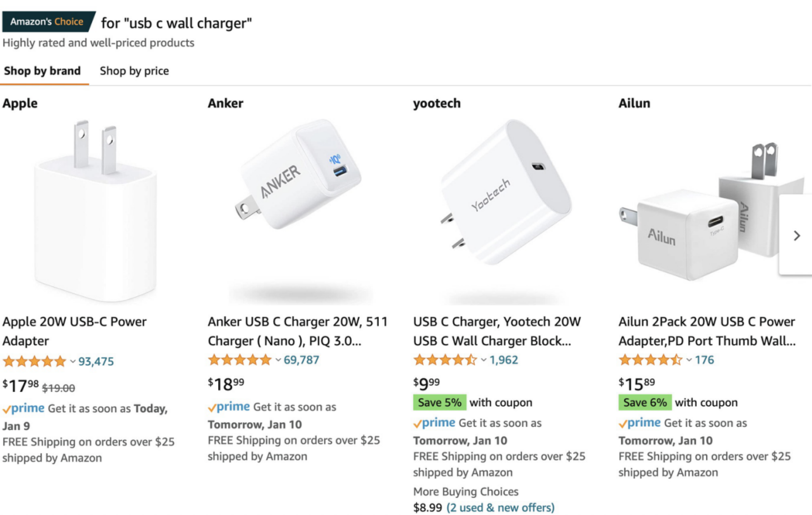Expand Anker star rating dropdown arrow
This screenshot has width=812, height=515.
(x=278, y=360)
